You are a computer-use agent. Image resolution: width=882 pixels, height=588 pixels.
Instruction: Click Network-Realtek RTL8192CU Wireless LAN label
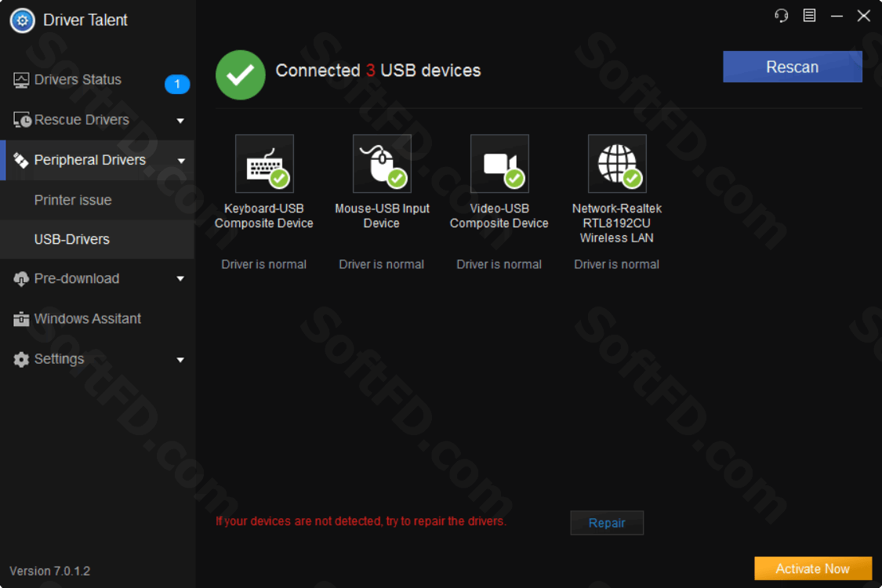pyautogui.click(x=616, y=223)
